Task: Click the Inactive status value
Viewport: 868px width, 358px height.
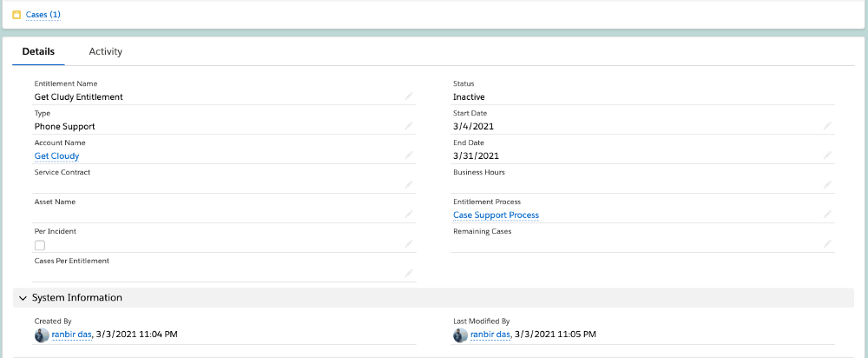Action: (469, 97)
